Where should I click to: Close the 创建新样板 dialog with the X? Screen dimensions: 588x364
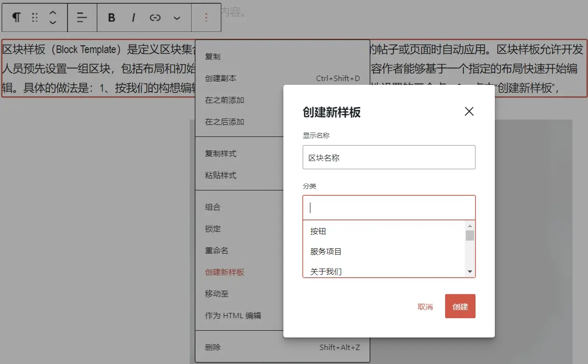pyautogui.click(x=469, y=111)
